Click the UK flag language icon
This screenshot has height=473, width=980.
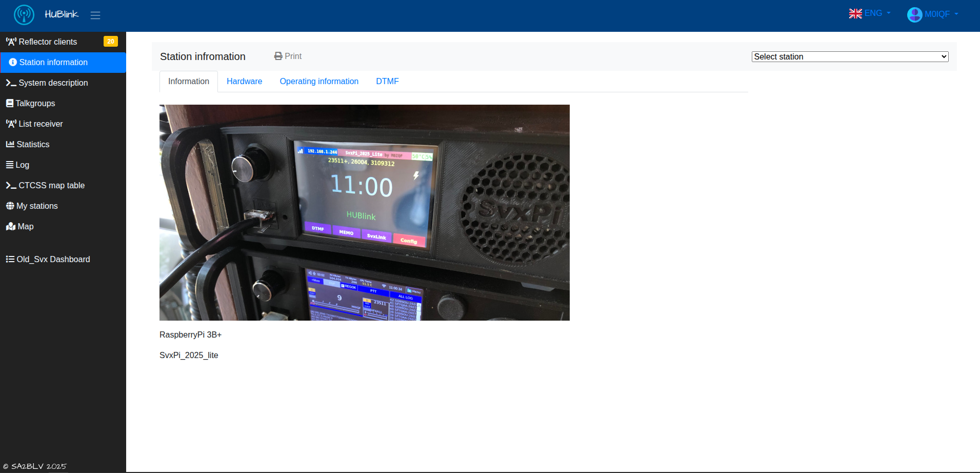tap(855, 14)
